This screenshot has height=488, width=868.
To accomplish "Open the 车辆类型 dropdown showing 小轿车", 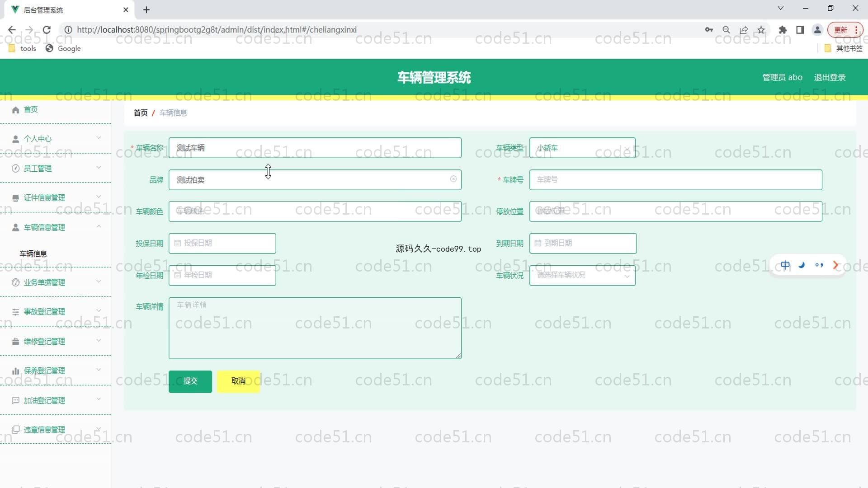I will (582, 148).
